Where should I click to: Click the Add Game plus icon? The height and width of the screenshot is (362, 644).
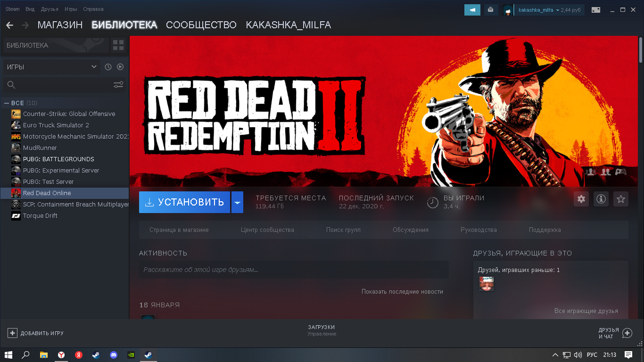12,333
